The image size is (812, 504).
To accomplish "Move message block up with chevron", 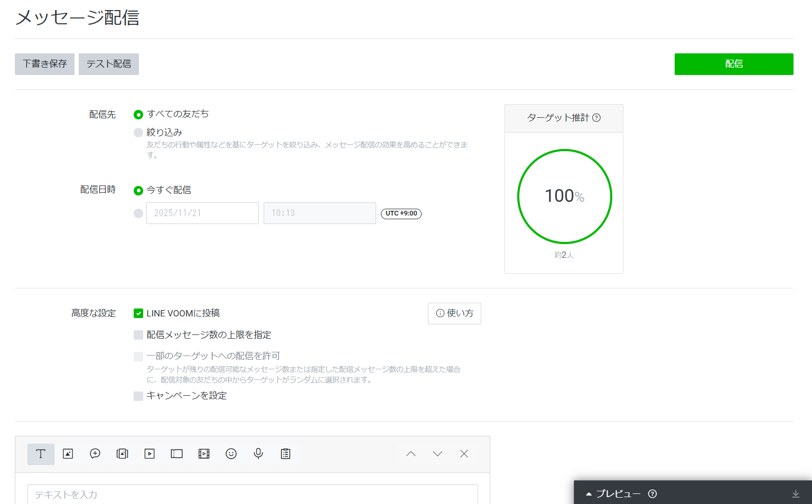I will 410,454.
